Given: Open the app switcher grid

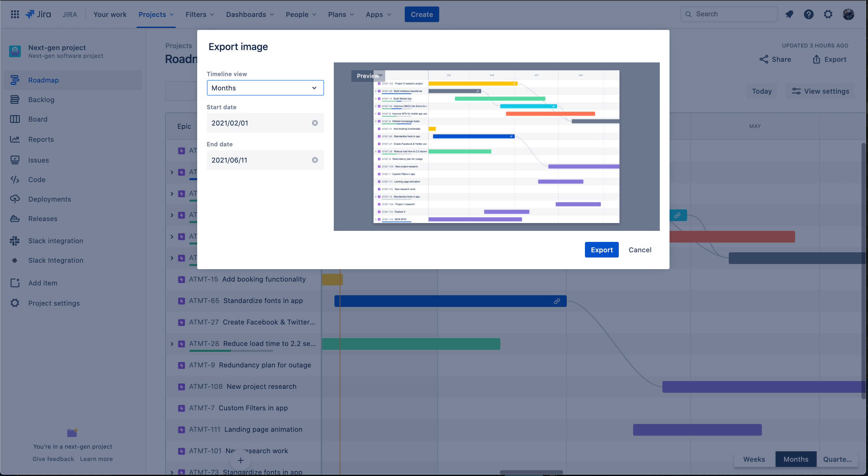Looking at the screenshot, I should point(15,14).
